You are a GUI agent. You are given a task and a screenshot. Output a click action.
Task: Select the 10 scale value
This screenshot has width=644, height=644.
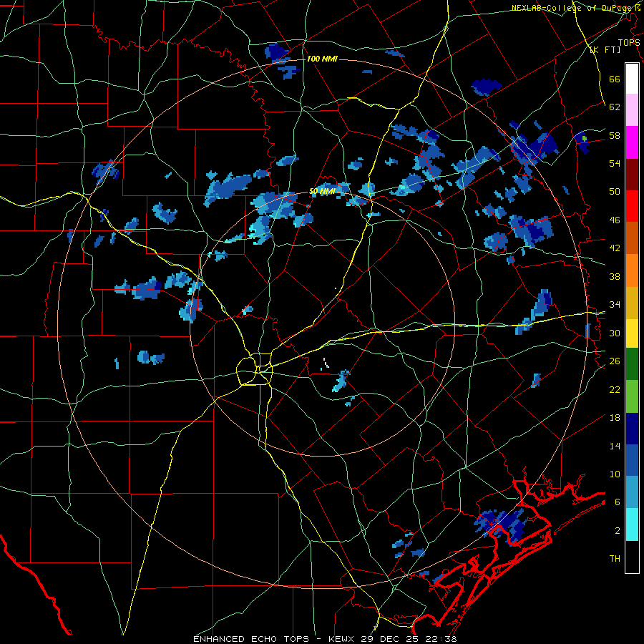pyautogui.click(x=615, y=474)
